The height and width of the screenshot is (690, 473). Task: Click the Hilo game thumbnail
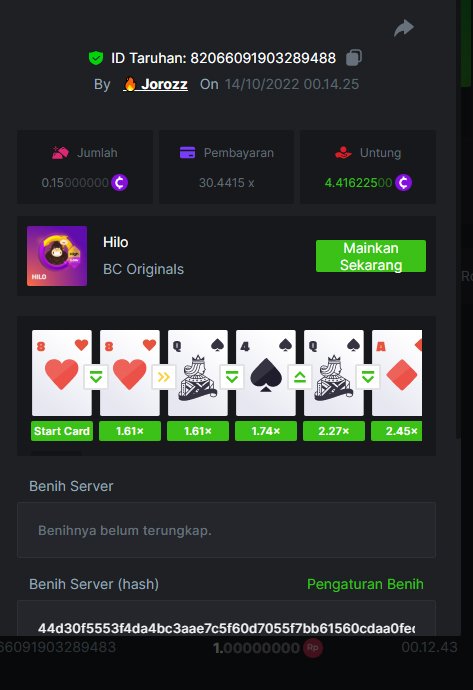[57, 256]
